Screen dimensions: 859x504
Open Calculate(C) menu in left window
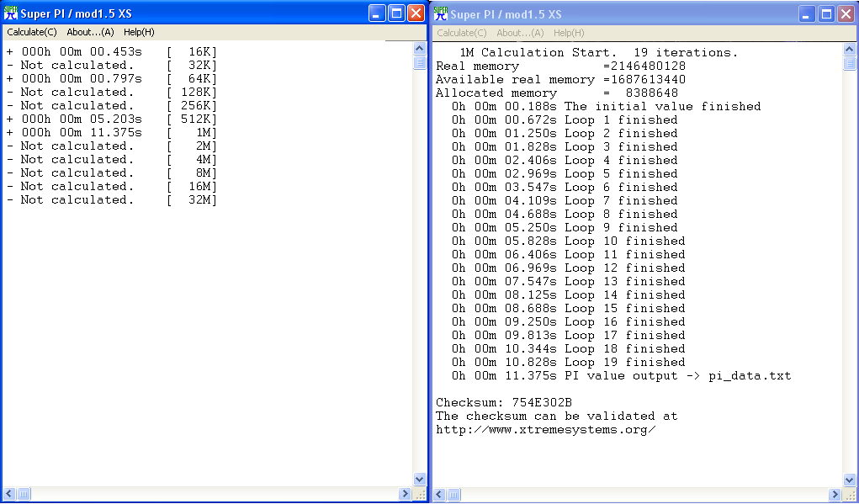32,32
